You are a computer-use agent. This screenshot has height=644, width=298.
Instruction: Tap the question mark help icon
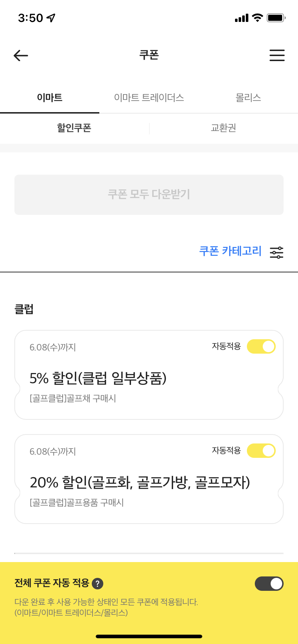click(x=98, y=584)
